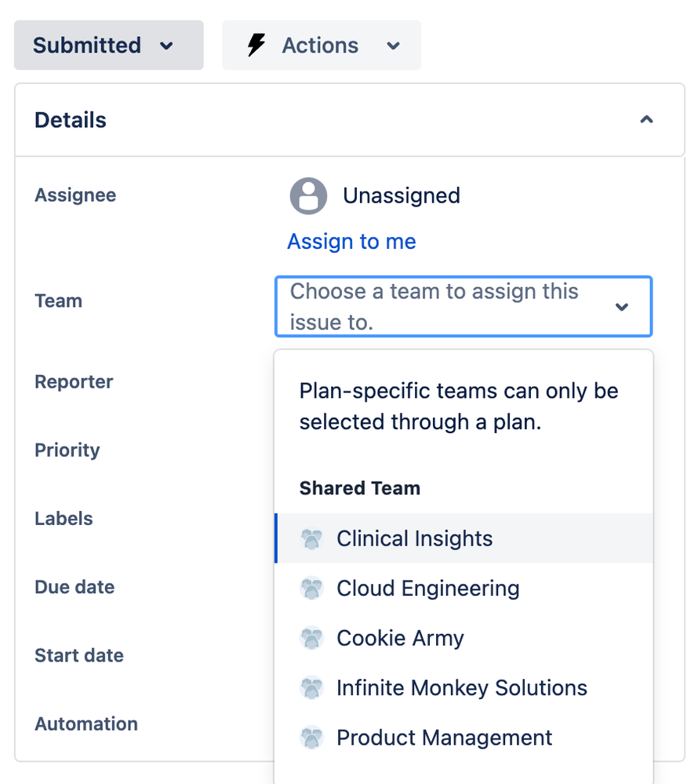Viewport: 698px width, 784px height.
Task: Click the Team field dropdown arrow
Action: [622, 307]
